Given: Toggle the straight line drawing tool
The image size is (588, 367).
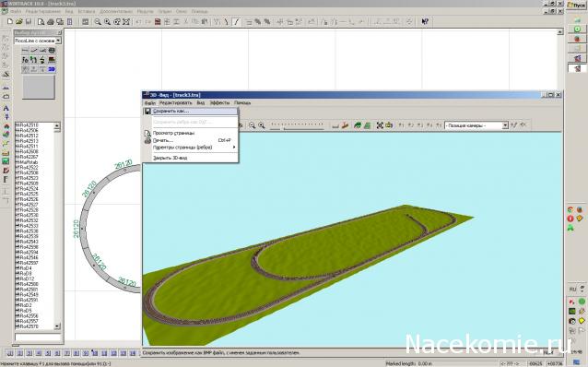Looking at the screenshot, I should tap(236, 22).
